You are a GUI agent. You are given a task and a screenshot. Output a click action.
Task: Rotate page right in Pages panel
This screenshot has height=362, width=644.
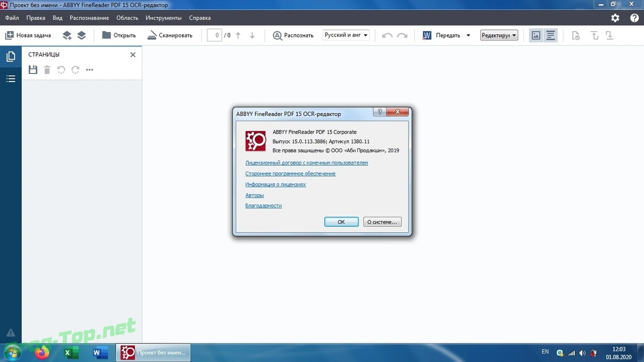coord(75,70)
